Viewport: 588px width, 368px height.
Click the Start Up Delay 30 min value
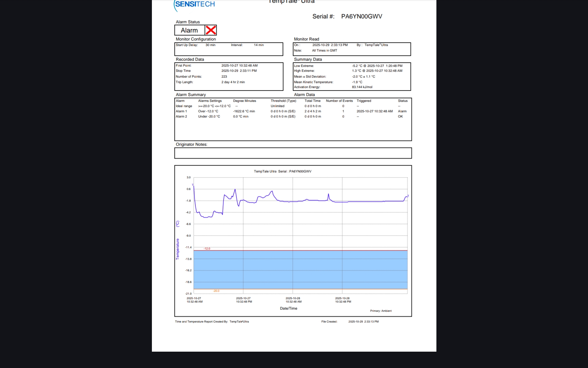(x=210, y=45)
